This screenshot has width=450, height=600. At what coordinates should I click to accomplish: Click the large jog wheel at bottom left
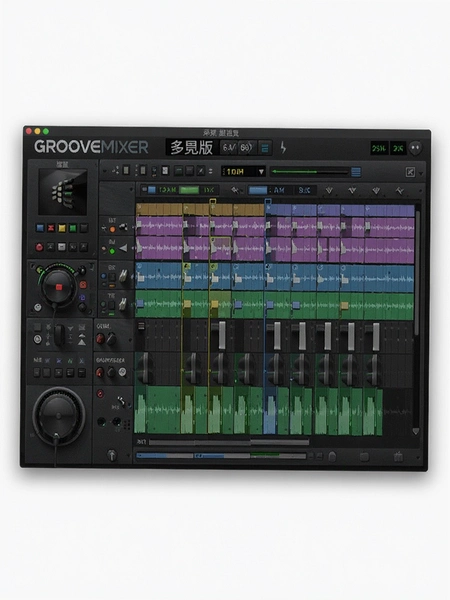pyautogui.click(x=59, y=414)
